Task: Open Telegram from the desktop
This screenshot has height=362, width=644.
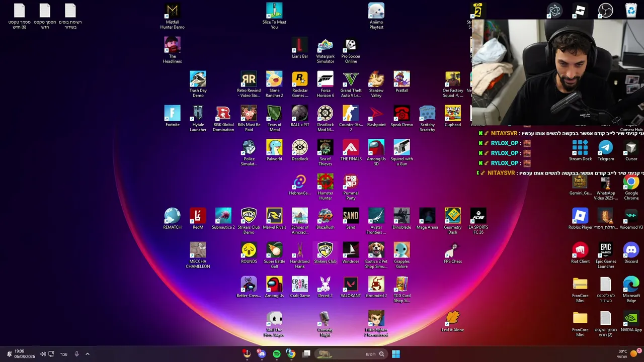Action: click(606, 151)
